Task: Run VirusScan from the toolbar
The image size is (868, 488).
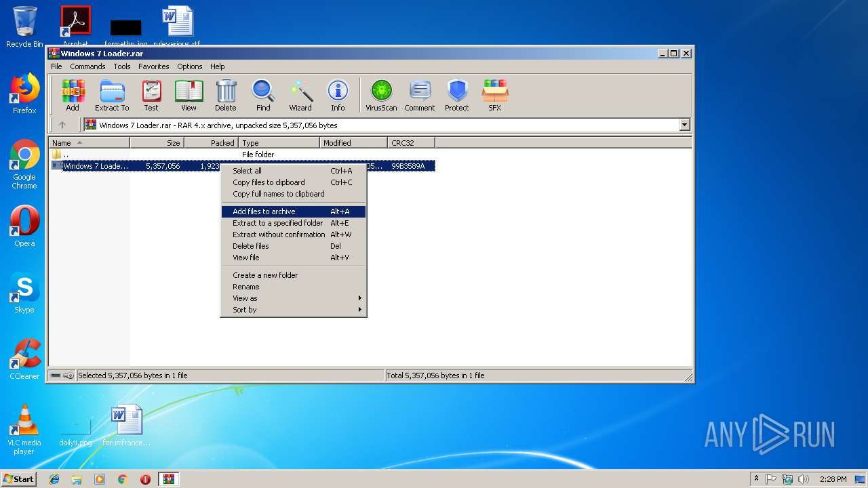Action: pos(381,96)
